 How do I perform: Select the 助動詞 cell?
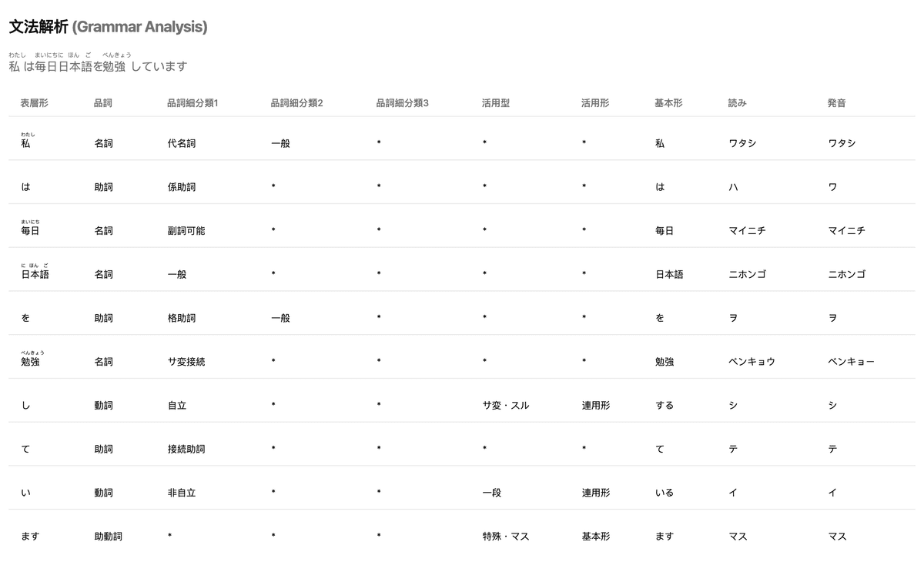[108, 537]
